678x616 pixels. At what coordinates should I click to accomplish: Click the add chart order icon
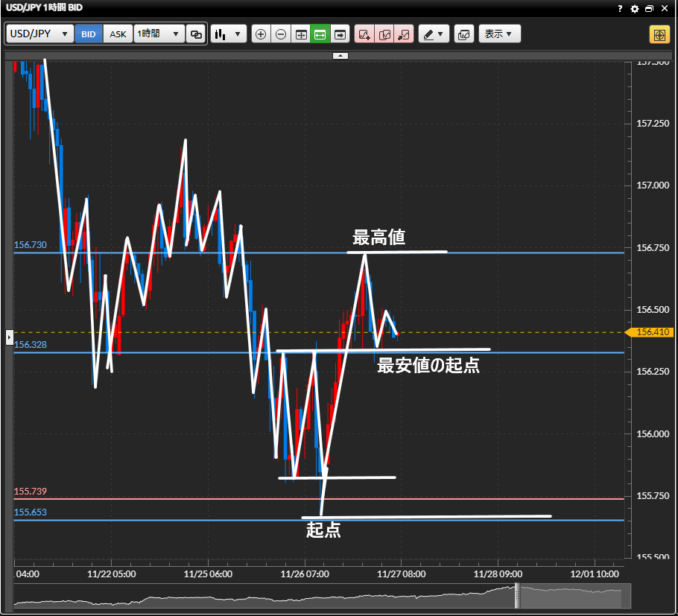pos(364,34)
